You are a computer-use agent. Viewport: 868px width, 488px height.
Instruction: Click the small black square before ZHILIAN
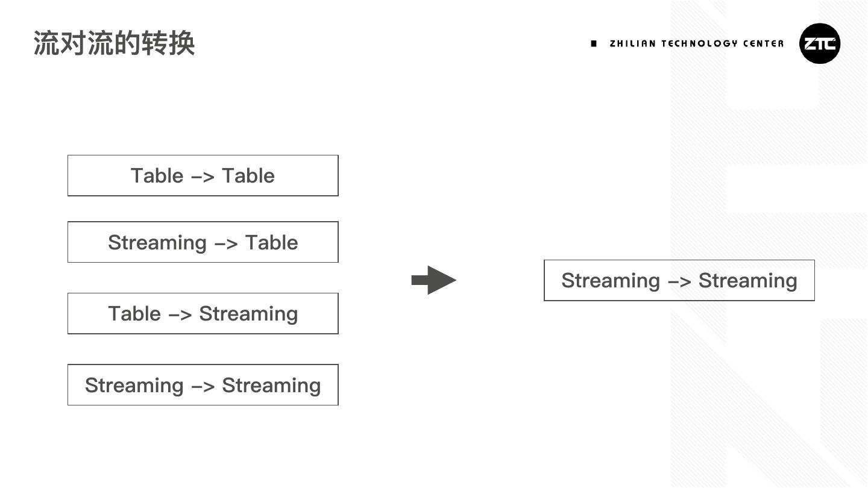[x=594, y=43]
